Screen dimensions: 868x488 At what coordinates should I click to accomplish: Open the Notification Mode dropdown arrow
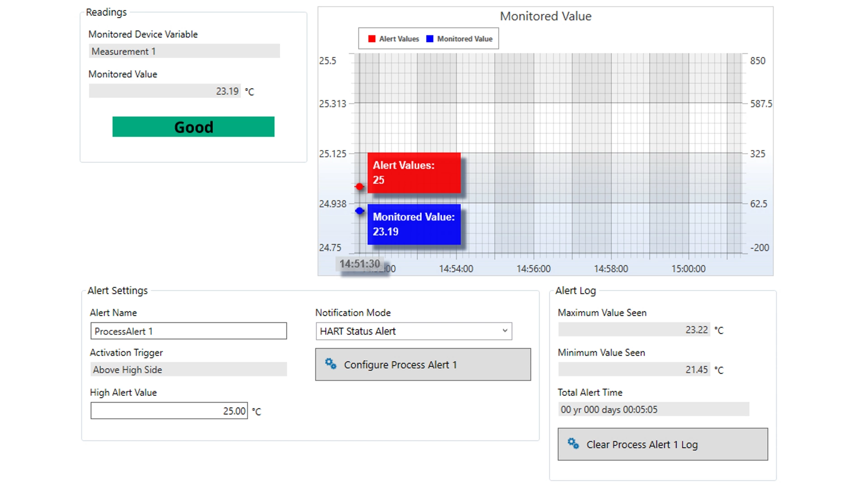[x=505, y=331]
